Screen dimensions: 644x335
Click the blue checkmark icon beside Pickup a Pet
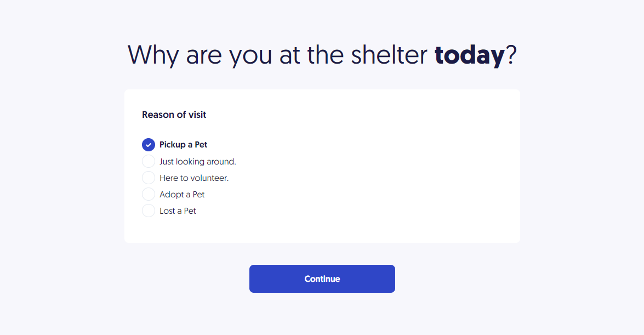pyautogui.click(x=149, y=145)
